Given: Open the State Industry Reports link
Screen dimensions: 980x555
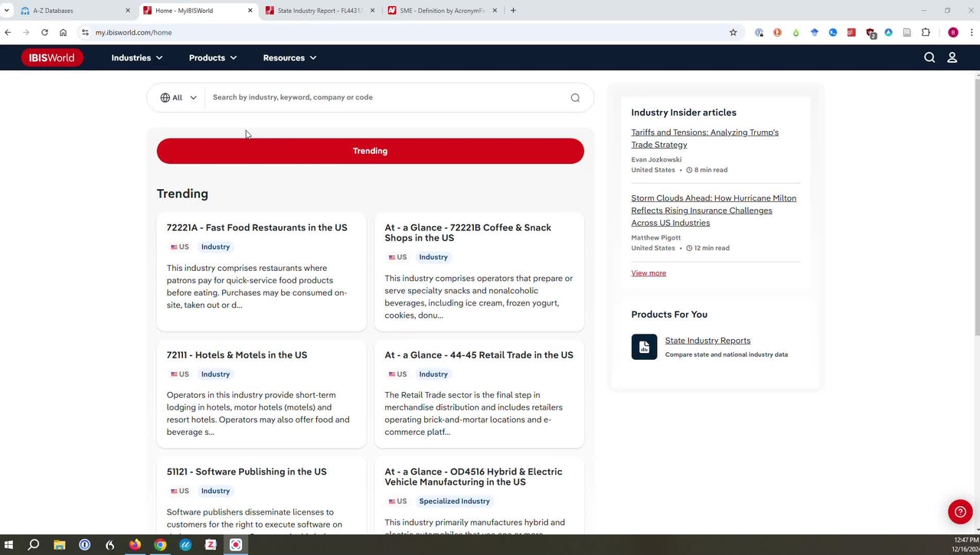Looking at the screenshot, I should coord(707,341).
